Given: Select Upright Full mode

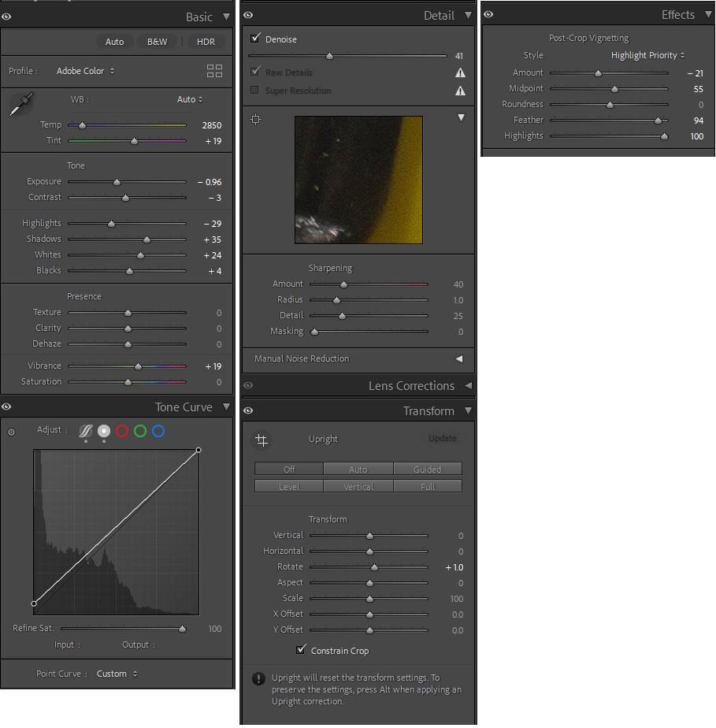Looking at the screenshot, I should [x=428, y=486].
